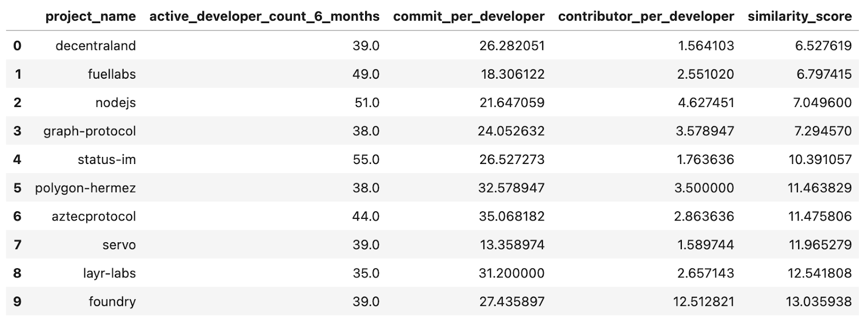
Task: Select the graph-protocol project name cell
Action: coord(90,131)
